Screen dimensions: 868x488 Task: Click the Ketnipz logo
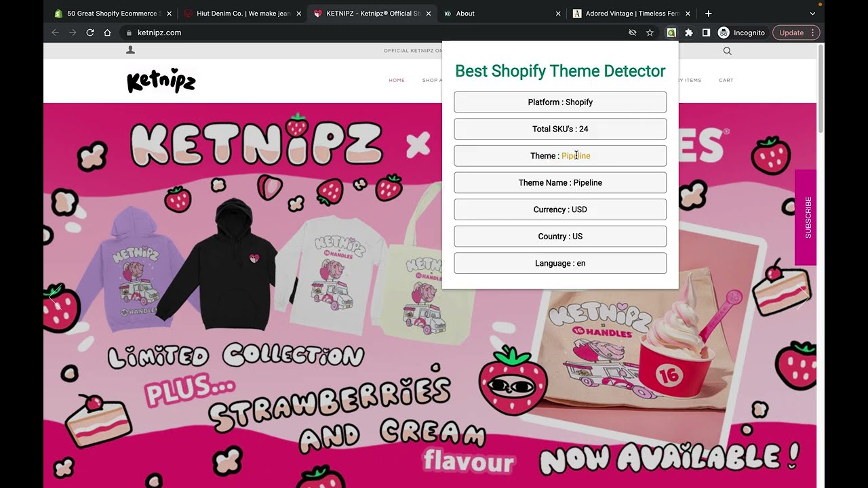161,81
